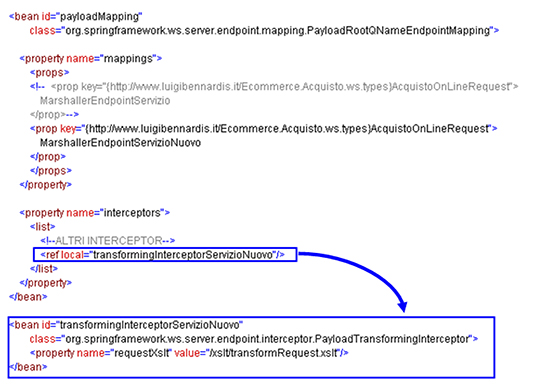Click the value "/xslt/transformRequest.xslt"
The height and width of the screenshot is (384, 540).
[274, 353]
